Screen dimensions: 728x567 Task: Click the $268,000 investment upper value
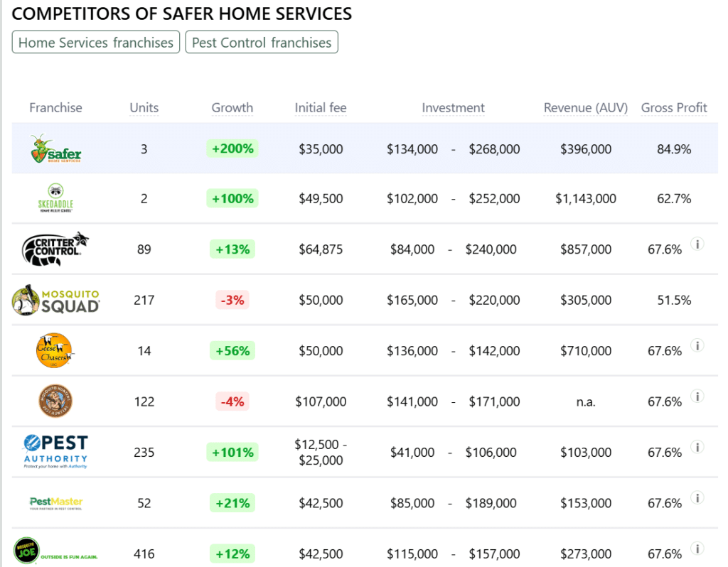(x=494, y=149)
